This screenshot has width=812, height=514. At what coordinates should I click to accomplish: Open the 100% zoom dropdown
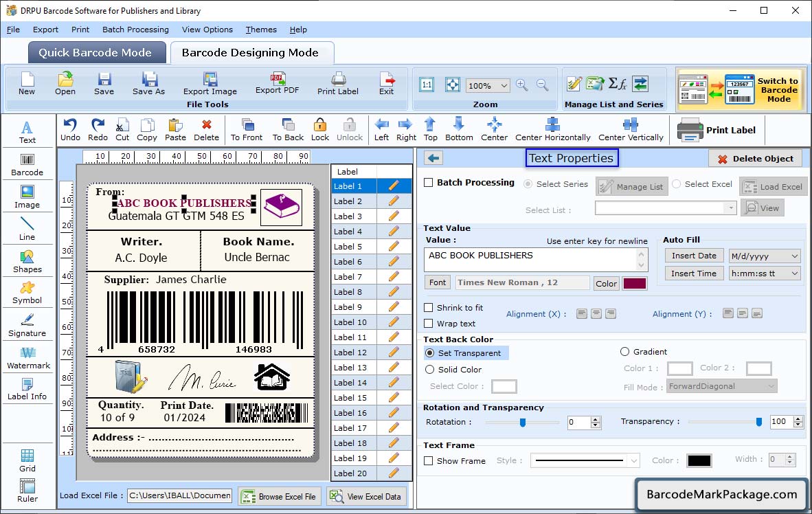(504, 85)
